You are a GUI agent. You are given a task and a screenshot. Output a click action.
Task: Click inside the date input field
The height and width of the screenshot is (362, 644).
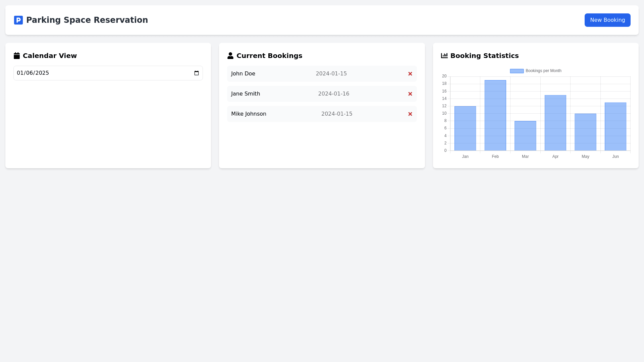pos(101,73)
